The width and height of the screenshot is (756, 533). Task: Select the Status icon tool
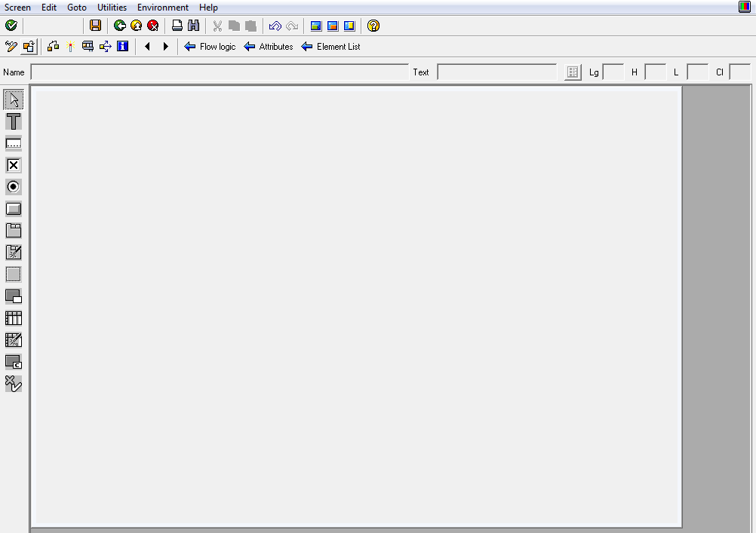point(14,384)
